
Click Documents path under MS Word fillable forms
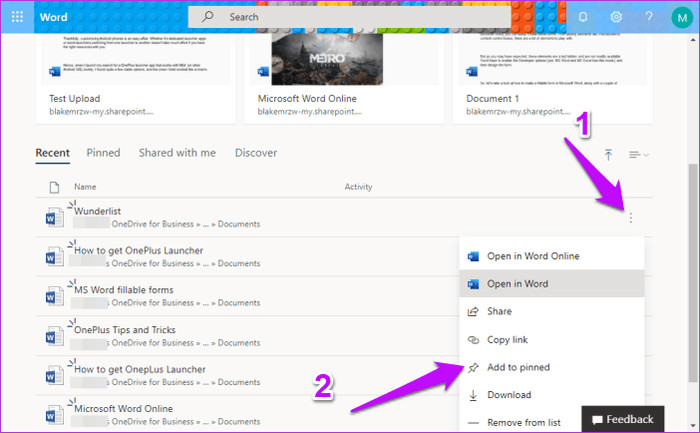click(239, 303)
